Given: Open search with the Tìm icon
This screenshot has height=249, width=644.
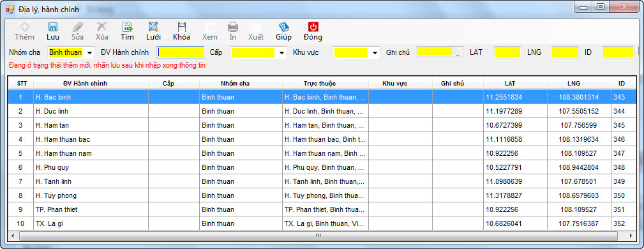Looking at the screenshot, I should [x=127, y=27].
